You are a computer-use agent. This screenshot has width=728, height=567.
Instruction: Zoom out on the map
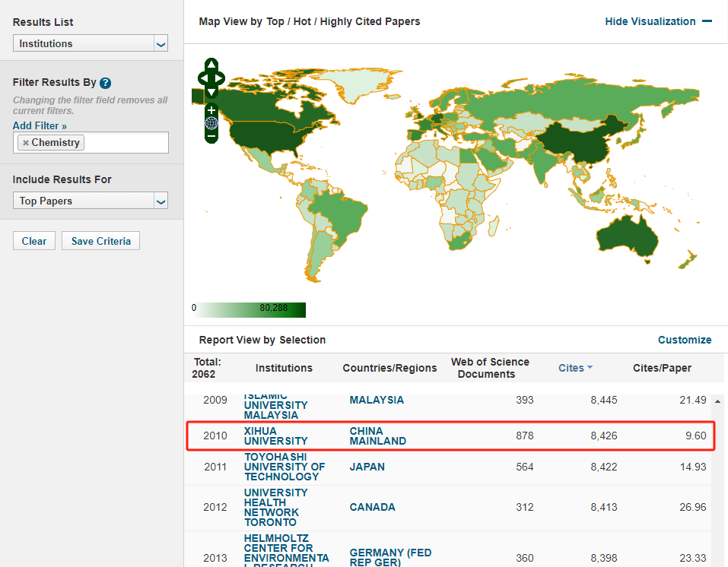pyautogui.click(x=211, y=137)
